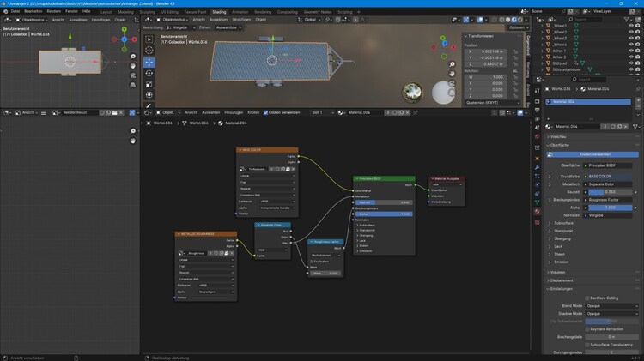Click zoom magnifier in small left viewport
The image size is (644, 361).
coord(132,57)
